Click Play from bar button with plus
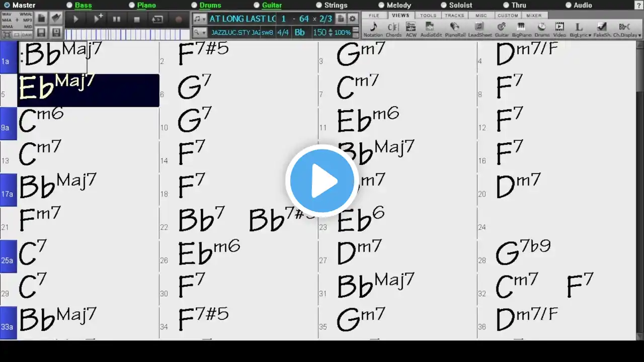 click(x=98, y=19)
